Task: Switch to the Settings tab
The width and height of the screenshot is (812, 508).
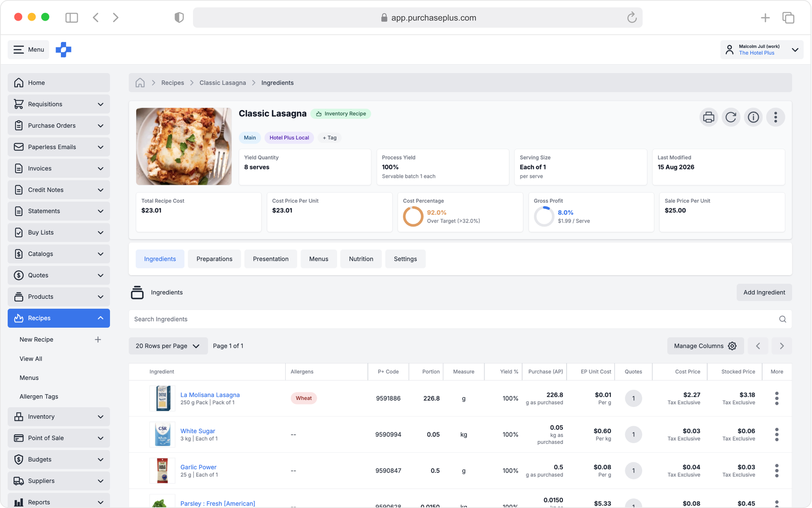Action: [405, 259]
